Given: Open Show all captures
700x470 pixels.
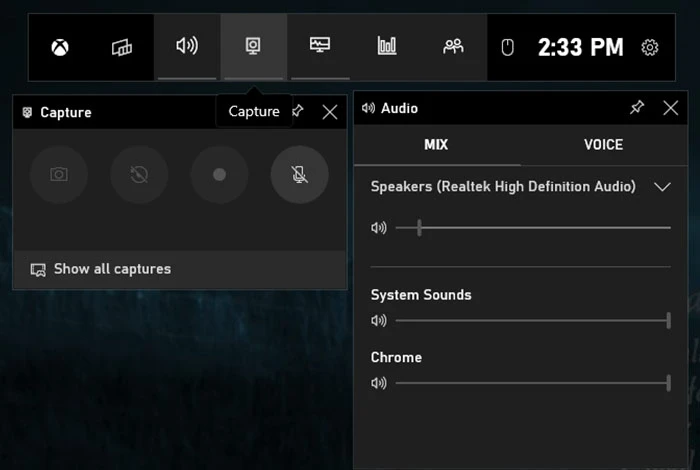Looking at the screenshot, I should tap(180, 269).
